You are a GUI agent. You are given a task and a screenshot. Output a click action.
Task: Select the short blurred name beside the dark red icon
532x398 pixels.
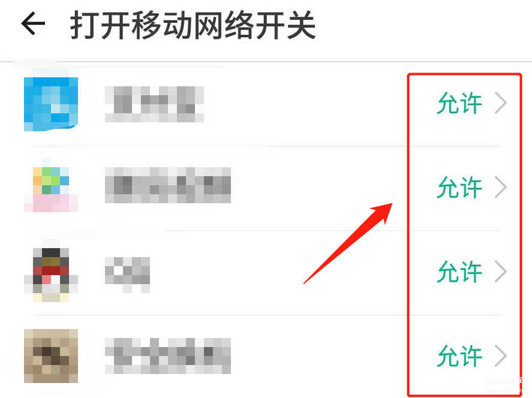128,275
